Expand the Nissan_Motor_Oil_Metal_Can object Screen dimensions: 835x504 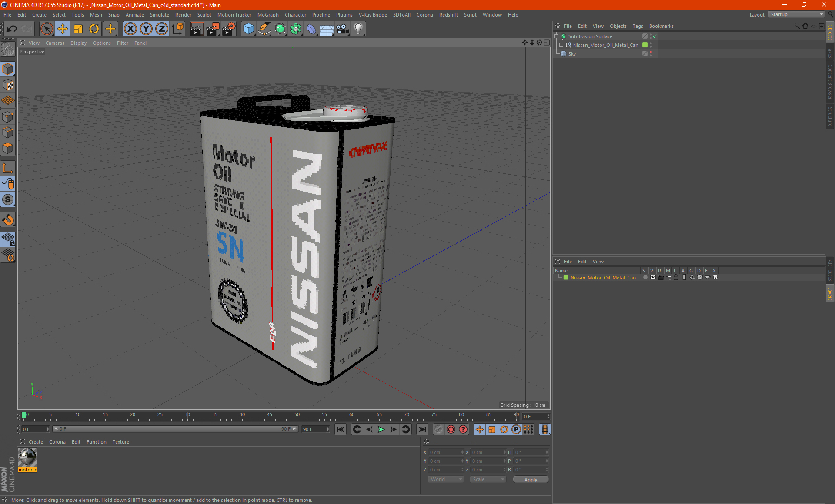[561, 45]
